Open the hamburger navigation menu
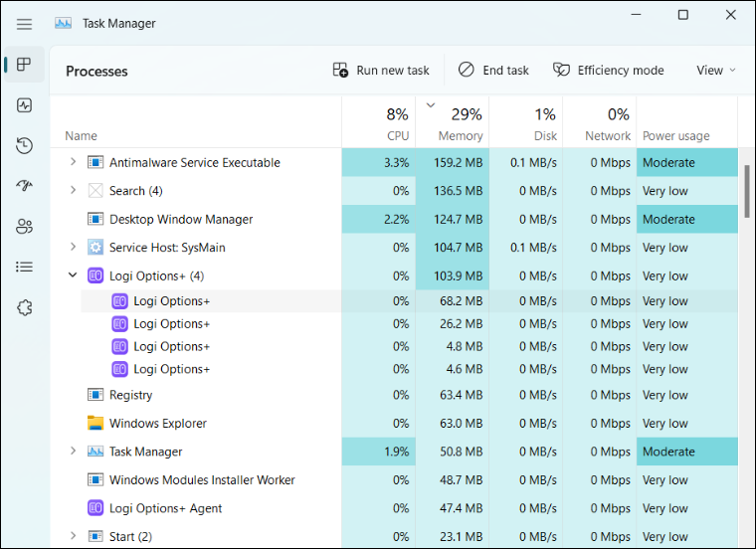Screen dimensions: 756x549 pyautogui.click(x=24, y=24)
